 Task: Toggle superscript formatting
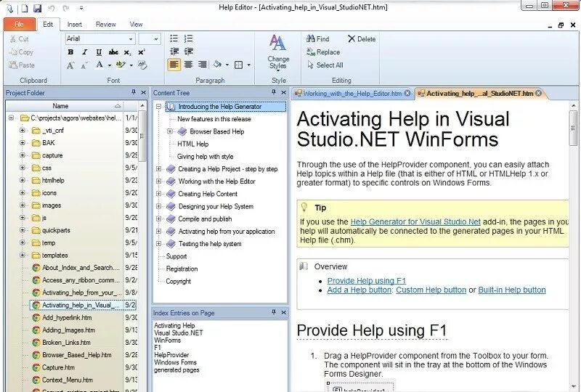(142, 52)
